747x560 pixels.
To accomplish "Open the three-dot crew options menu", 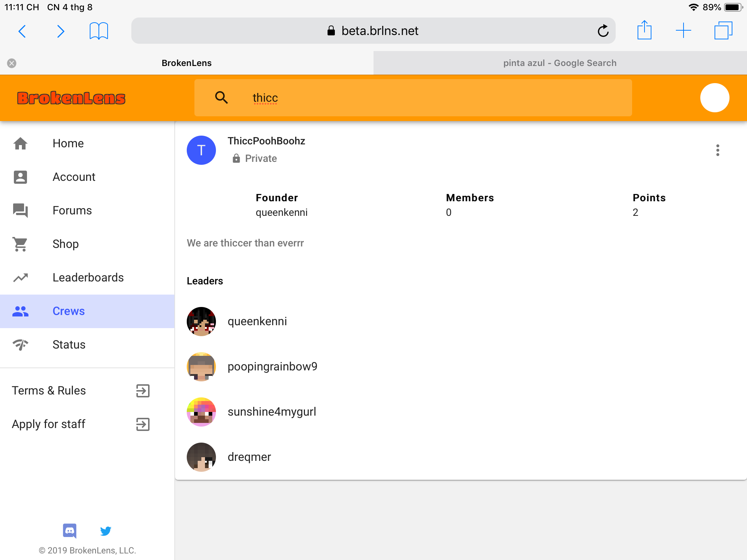I will [x=717, y=150].
